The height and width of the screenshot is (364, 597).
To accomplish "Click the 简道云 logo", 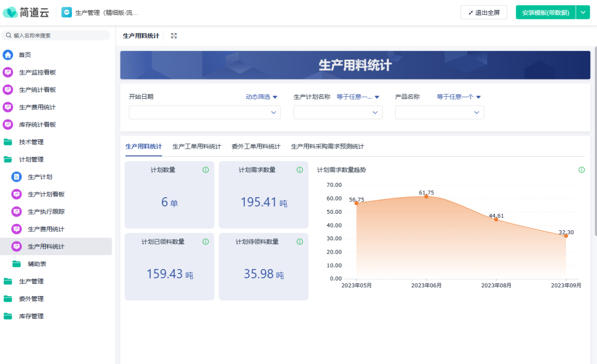I will coord(25,12).
